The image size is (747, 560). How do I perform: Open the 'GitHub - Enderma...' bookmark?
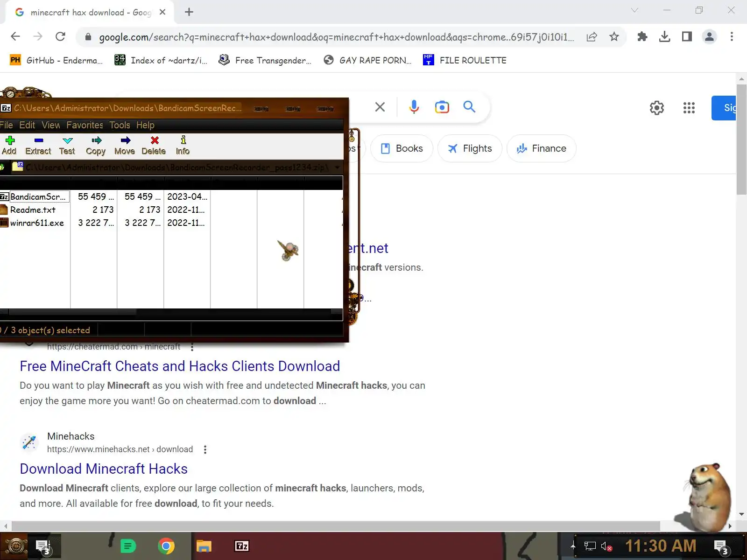[56, 60]
